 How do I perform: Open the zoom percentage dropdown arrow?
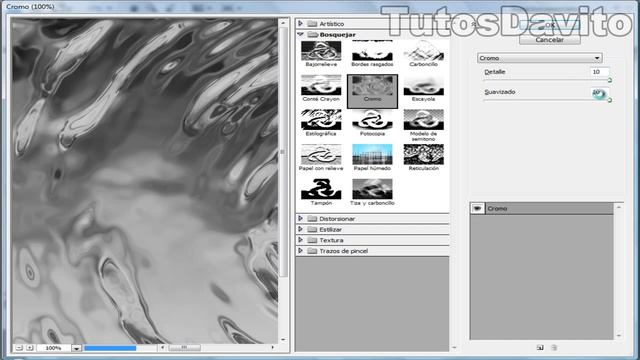tap(76, 348)
